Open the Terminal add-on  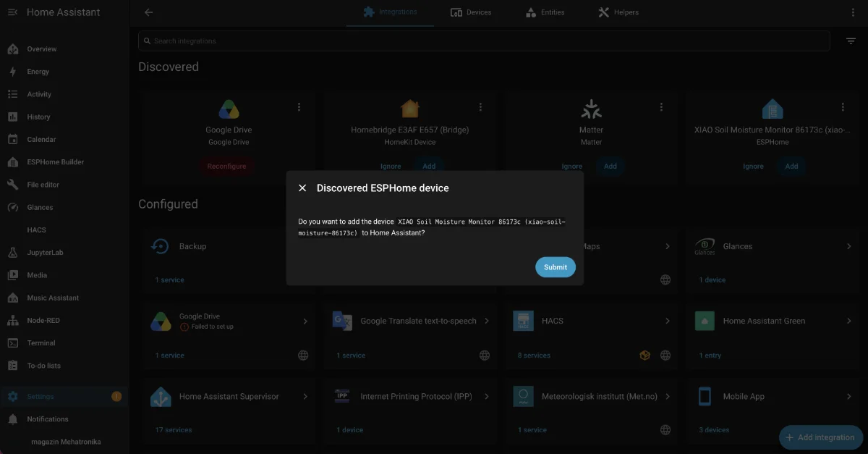point(64,343)
